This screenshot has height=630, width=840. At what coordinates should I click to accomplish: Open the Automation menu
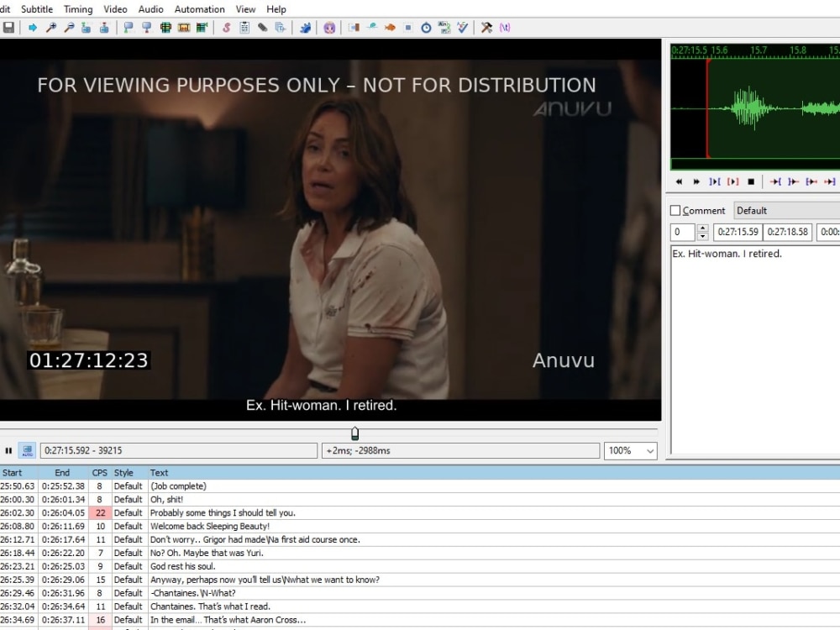[x=200, y=9]
